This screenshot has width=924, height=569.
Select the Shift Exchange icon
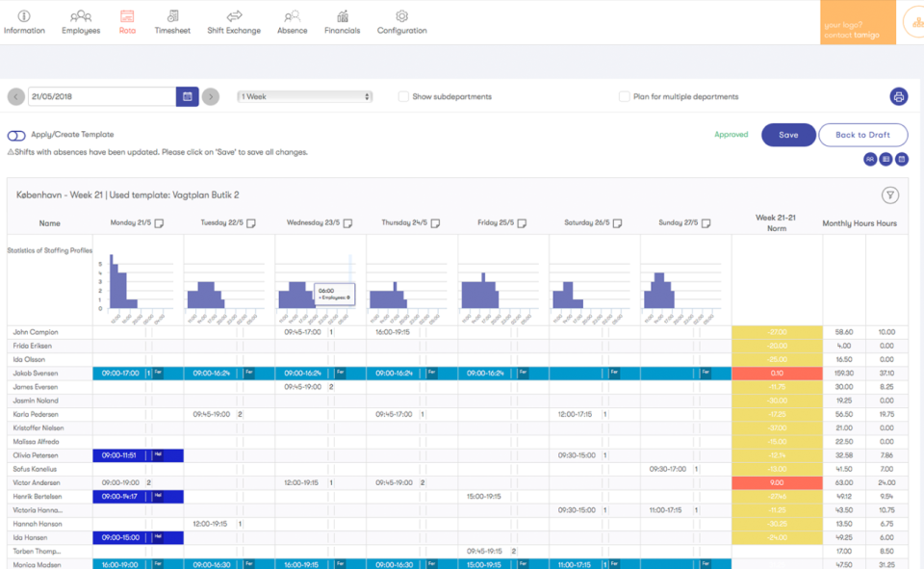pos(232,19)
